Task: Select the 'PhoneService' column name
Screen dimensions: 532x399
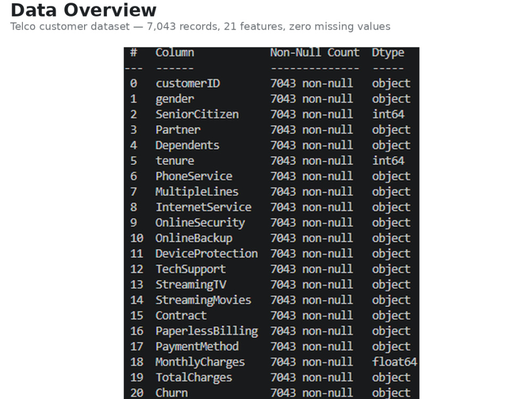Action: 194,177
